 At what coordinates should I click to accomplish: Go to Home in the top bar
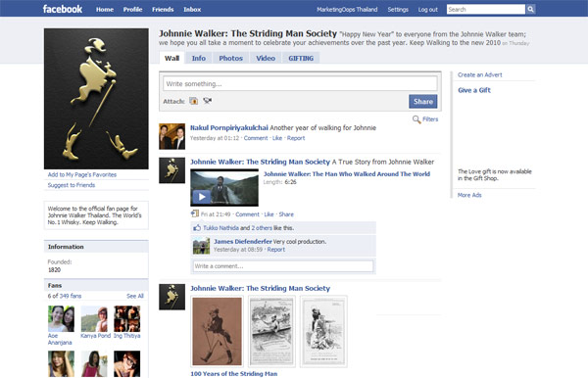[x=105, y=10]
